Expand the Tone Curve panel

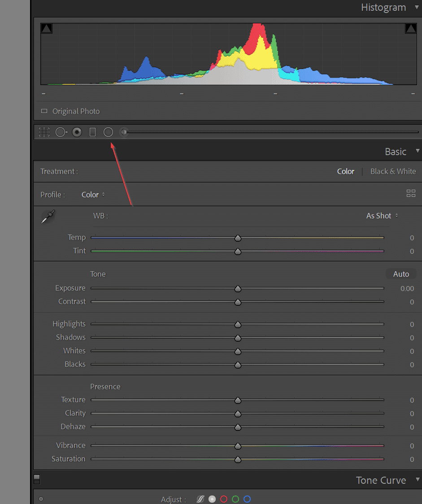(x=418, y=480)
